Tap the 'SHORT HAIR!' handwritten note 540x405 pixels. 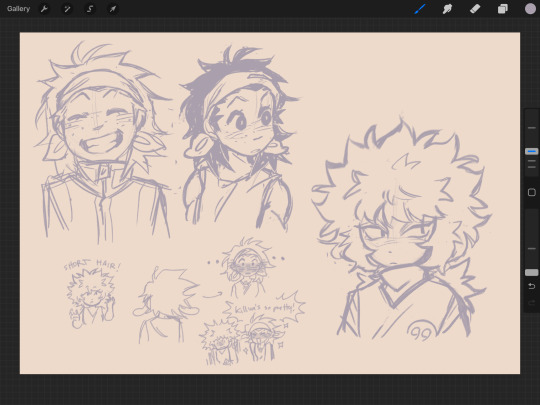93,265
